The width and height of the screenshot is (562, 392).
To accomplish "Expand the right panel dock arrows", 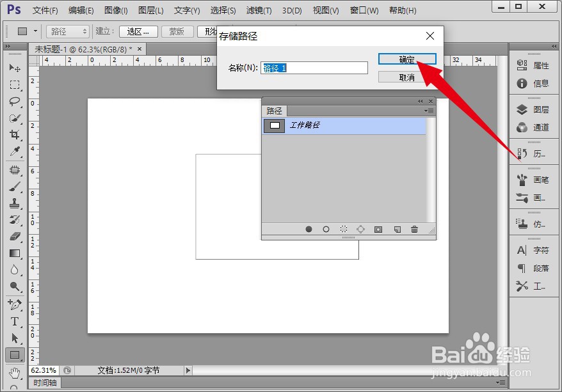I will (554, 47).
